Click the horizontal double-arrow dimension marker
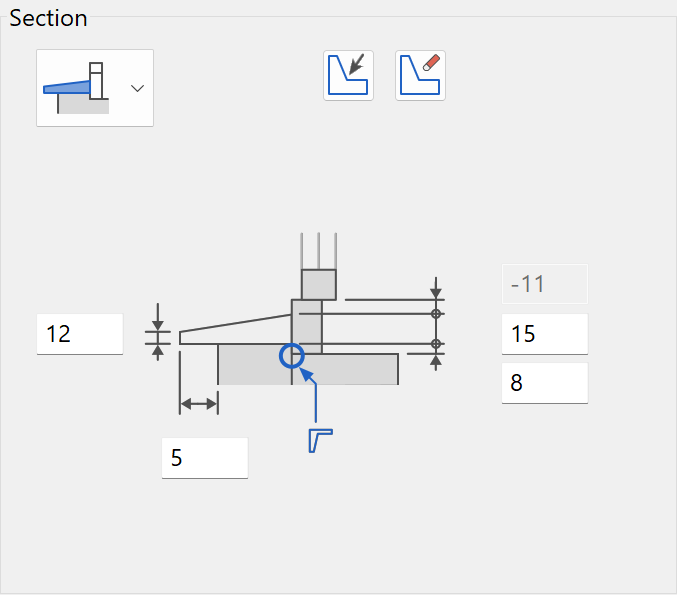The image size is (677, 595). tap(199, 404)
